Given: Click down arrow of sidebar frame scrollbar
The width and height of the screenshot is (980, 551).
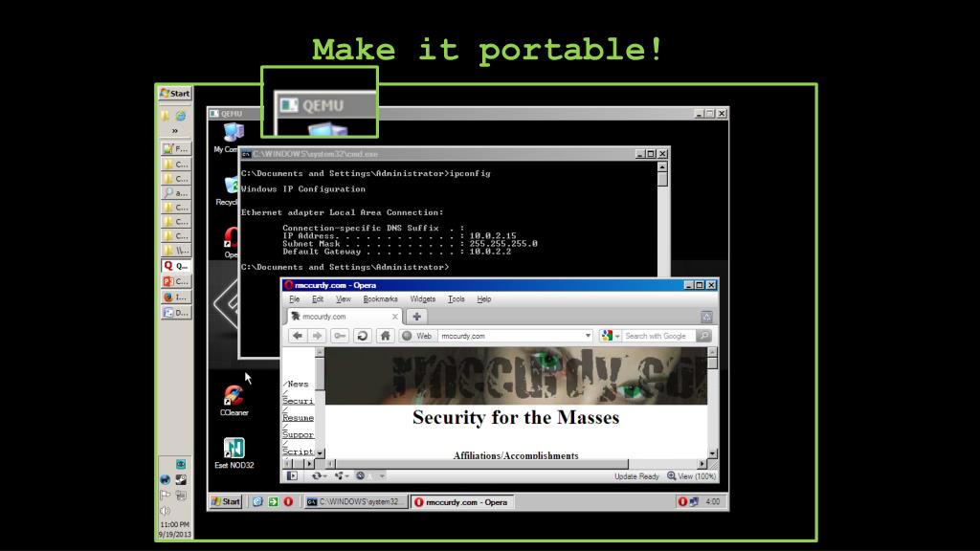Looking at the screenshot, I should click(x=320, y=452).
